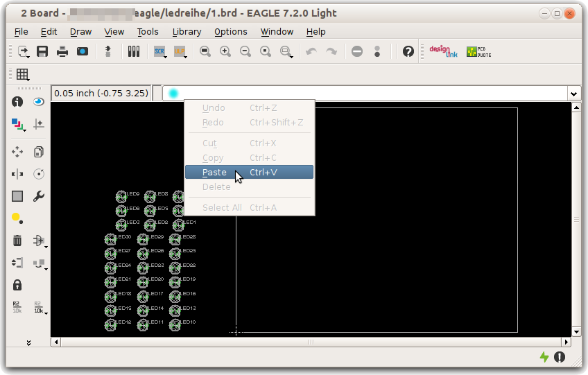The image size is (588, 375).
Task: Click the coordinate display 0.05 inch field
Action: (101, 94)
